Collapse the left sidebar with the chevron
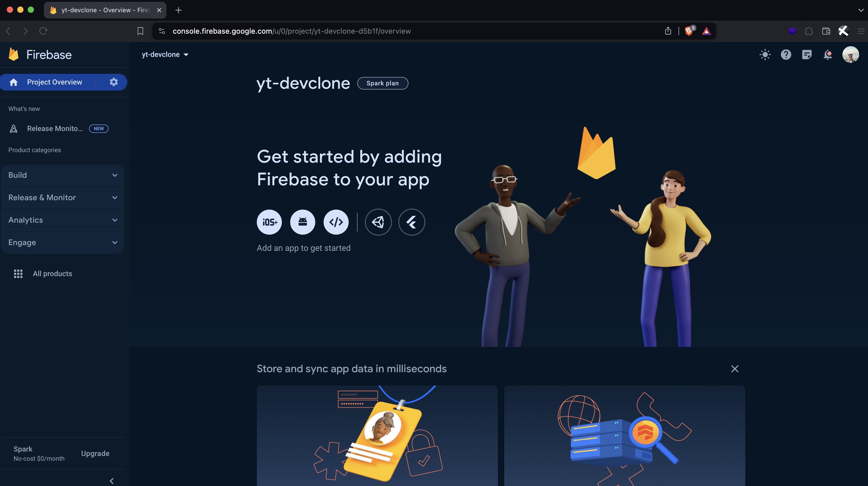Viewport: 868px width, 486px height. [111, 481]
